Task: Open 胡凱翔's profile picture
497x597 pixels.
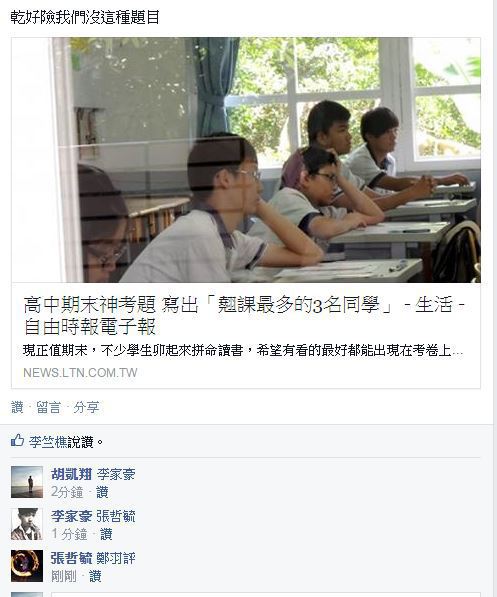Action: [27, 482]
